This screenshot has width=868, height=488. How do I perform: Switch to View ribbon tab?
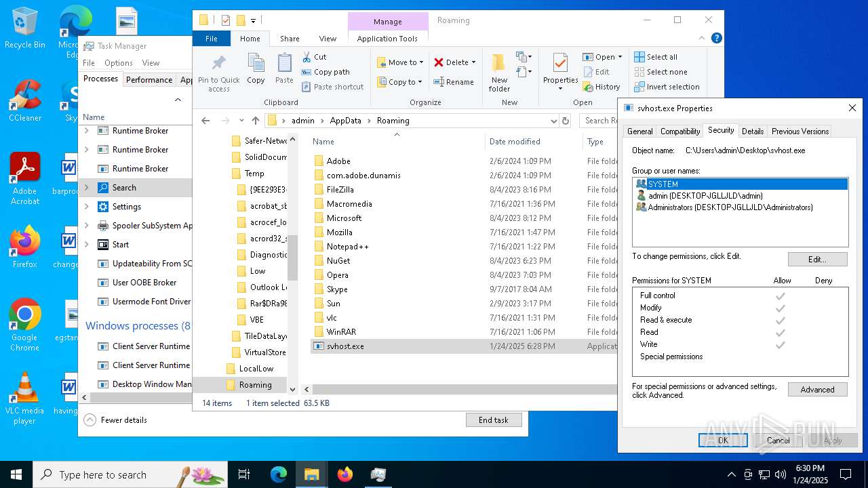point(328,39)
